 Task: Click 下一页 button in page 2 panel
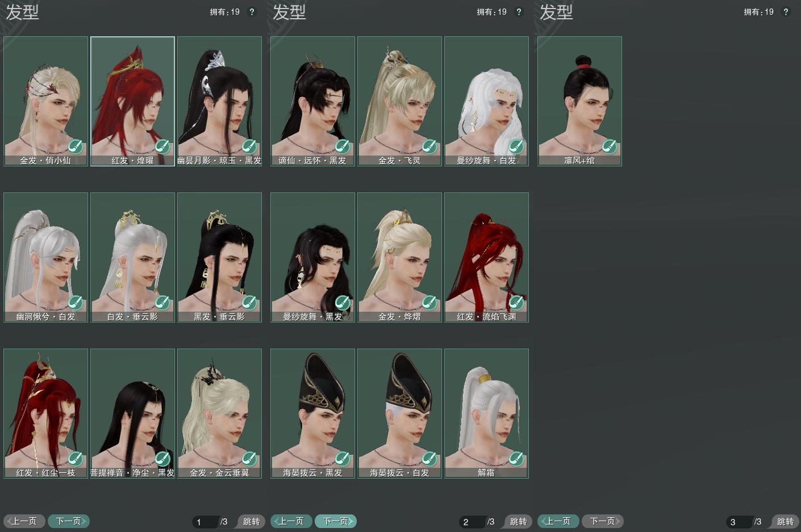tap(336, 521)
